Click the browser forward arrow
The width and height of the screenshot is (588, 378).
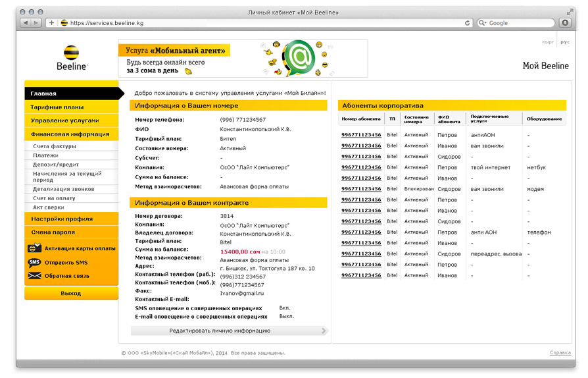[36, 23]
